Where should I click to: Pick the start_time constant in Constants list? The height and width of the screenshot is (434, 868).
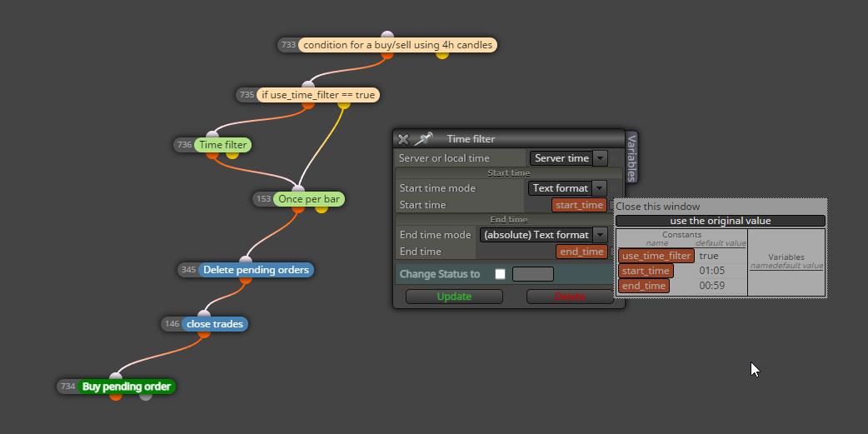tap(646, 271)
